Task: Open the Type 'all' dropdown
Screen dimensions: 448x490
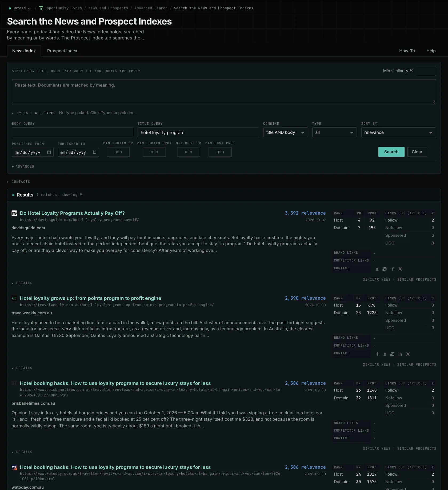Action: tap(334, 132)
